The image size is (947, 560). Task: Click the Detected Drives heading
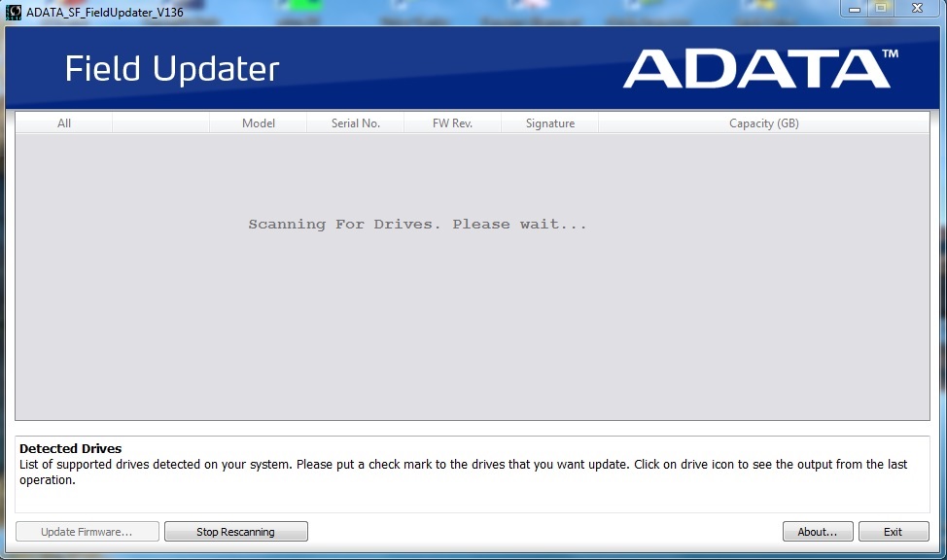71,448
